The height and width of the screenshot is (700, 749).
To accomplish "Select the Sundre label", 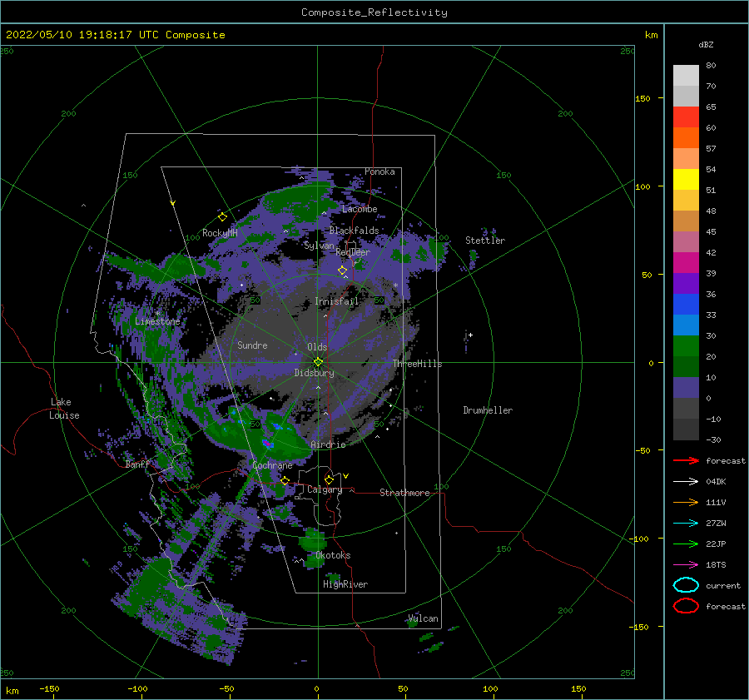I will point(252,345).
